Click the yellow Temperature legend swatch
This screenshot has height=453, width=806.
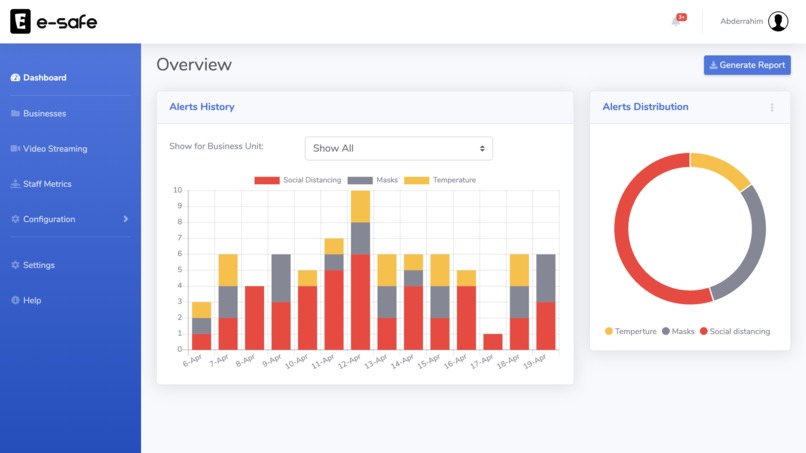pyautogui.click(x=416, y=180)
